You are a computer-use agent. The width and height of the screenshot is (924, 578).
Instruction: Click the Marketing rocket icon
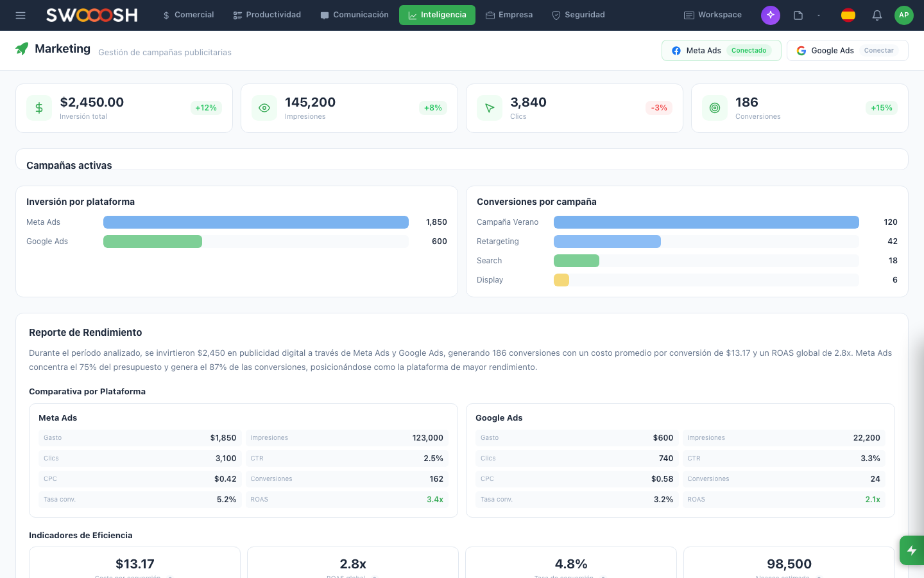[x=22, y=49]
